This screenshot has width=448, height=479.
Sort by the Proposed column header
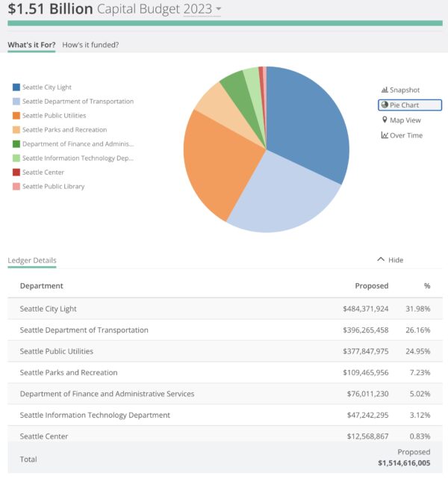coord(371,285)
